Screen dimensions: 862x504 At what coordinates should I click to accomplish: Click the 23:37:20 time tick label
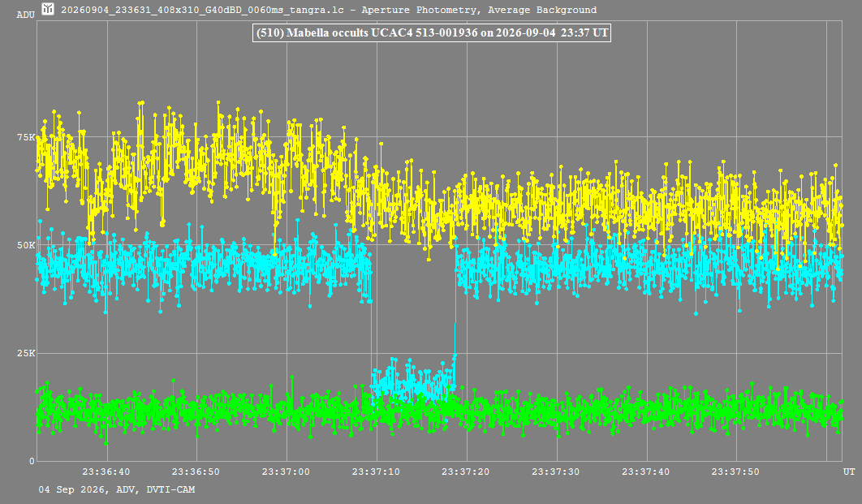(466, 472)
